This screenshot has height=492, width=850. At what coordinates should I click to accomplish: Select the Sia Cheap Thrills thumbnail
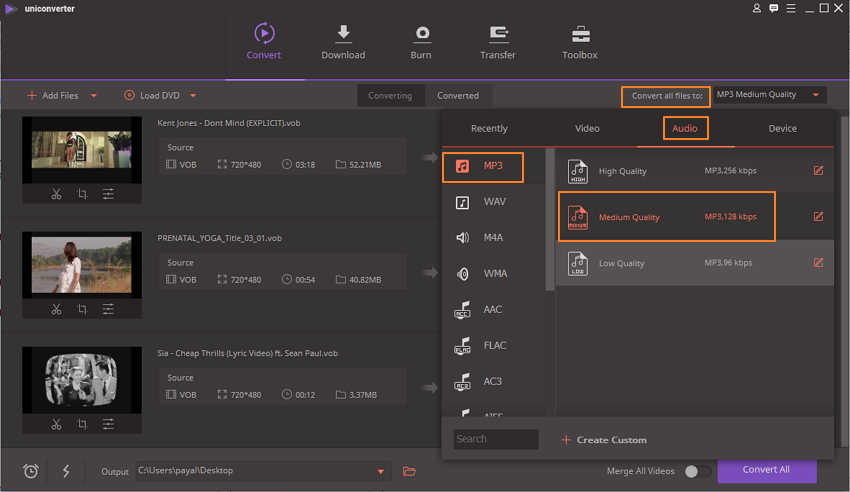coord(81,380)
